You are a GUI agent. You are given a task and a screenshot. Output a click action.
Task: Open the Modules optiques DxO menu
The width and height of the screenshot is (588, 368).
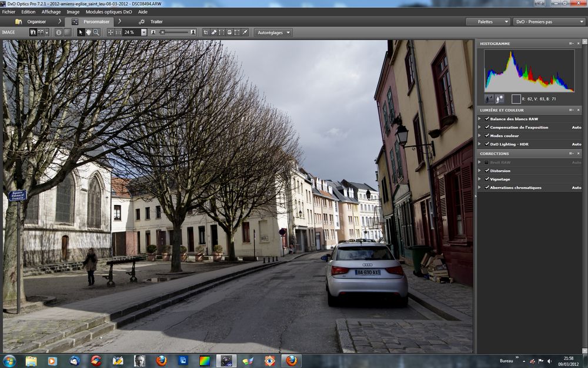[x=109, y=12]
